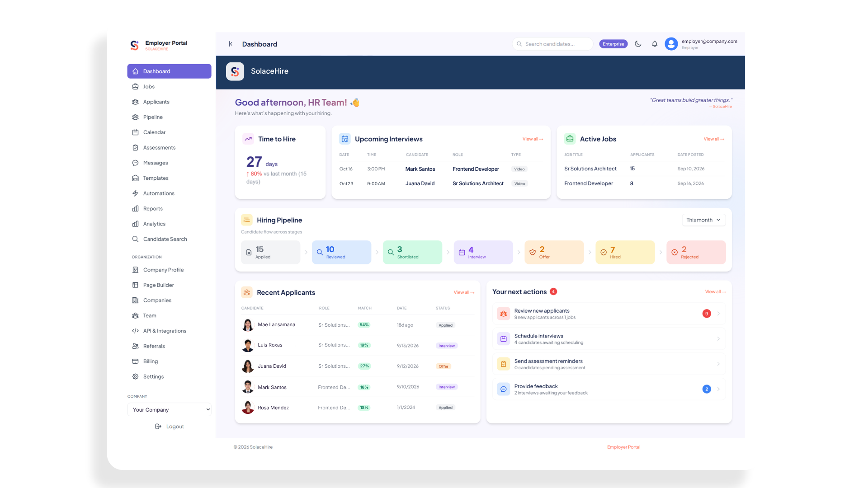The width and height of the screenshot is (868, 488).
Task: Expand Review new applicants chevron
Action: tap(718, 314)
